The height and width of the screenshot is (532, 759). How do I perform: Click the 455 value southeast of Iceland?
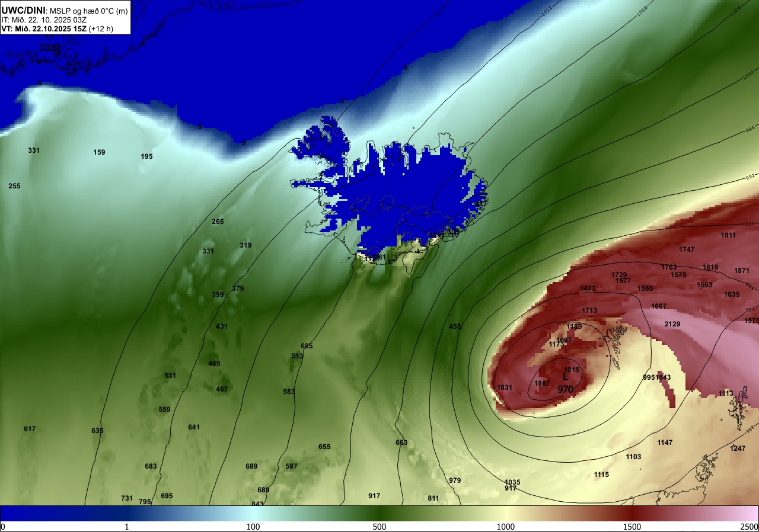click(x=455, y=326)
